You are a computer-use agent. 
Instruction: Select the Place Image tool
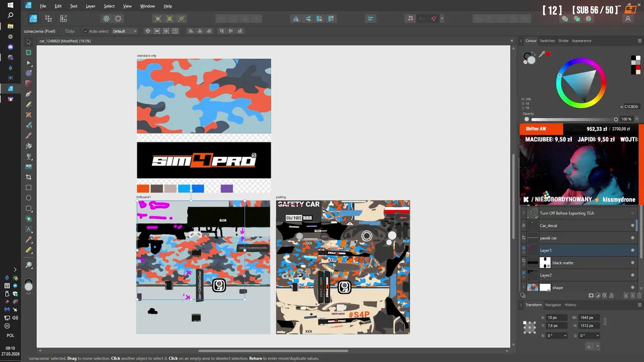click(29, 166)
